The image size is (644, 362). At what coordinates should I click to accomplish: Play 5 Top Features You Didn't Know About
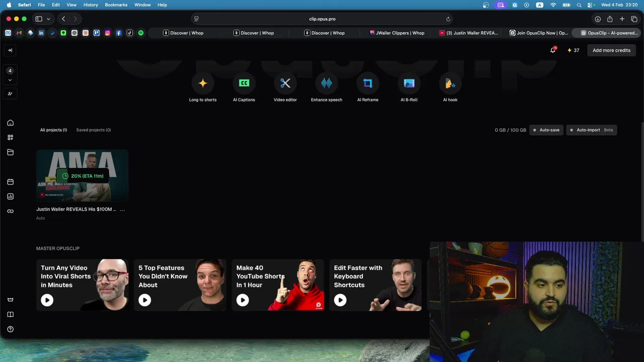145,300
